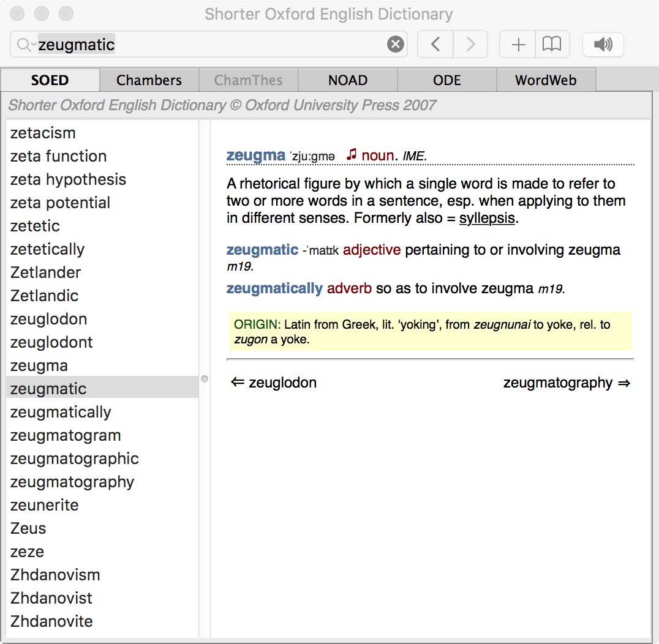Go to next entry zeugmatography link
The width and height of the screenshot is (659, 644).
click(567, 383)
